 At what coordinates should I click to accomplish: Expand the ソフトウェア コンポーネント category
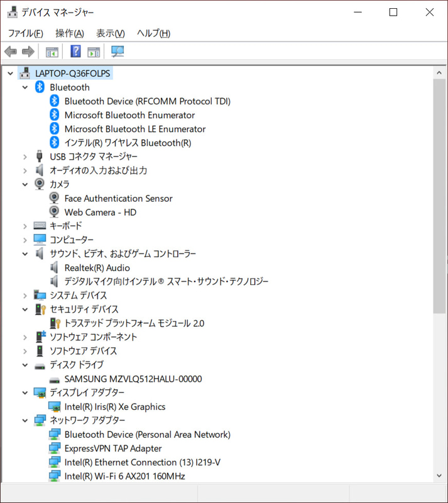coord(25,337)
